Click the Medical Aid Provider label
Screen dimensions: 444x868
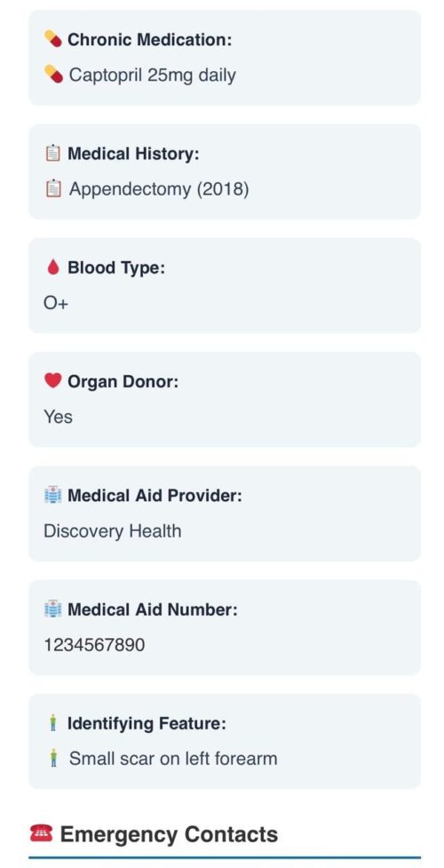(155, 496)
